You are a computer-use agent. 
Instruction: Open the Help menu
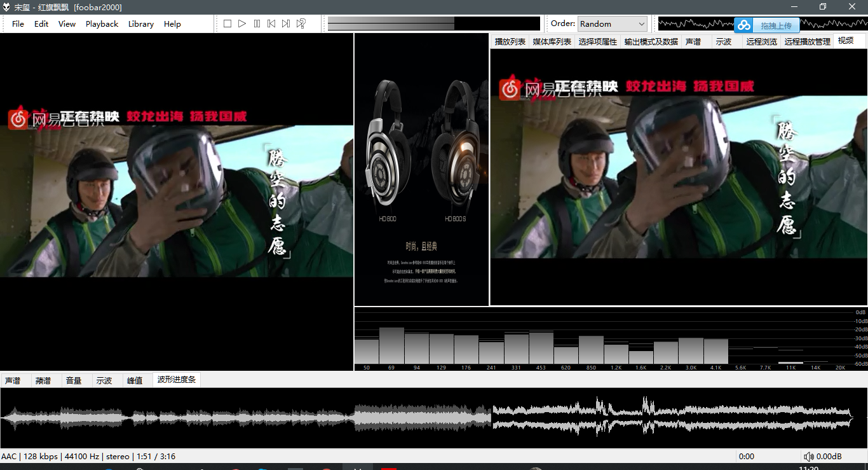point(172,24)
